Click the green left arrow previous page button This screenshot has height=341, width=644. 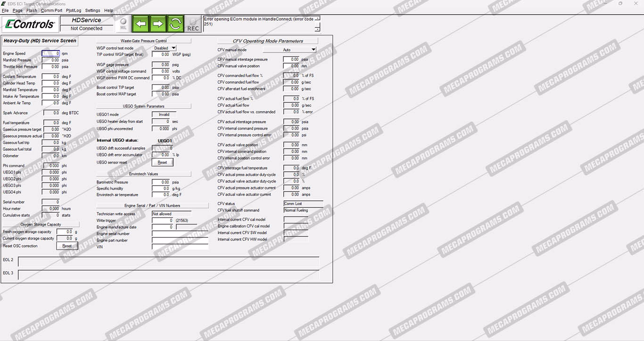pyautogui.click(x=140, y=24)
